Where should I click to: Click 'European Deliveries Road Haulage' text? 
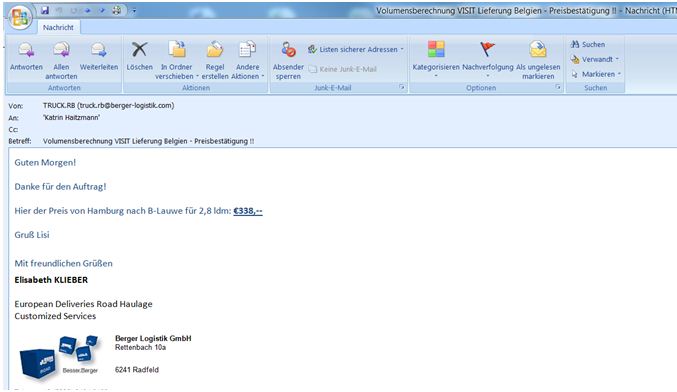(x=83, y=304)
